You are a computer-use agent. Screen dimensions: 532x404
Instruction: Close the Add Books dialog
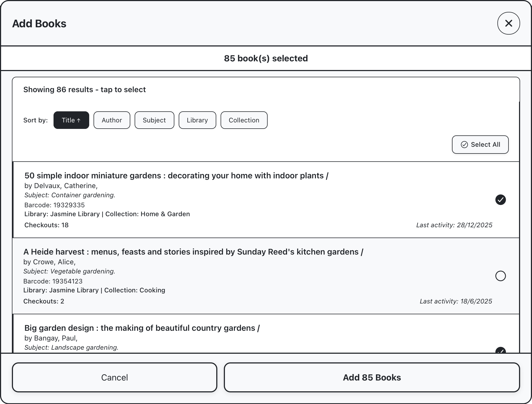point(508,23)
